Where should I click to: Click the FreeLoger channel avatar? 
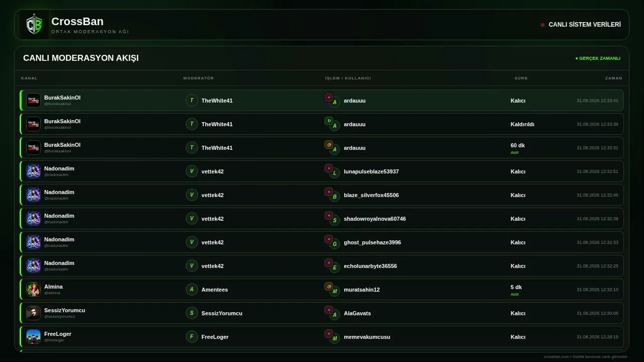pyautogui.click(x=33, y=337)
